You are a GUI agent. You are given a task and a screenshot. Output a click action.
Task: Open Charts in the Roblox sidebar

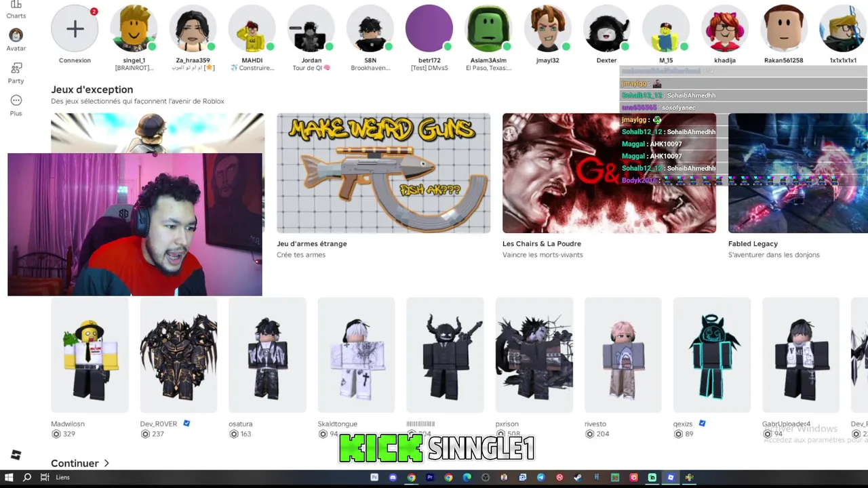(16, 9)
